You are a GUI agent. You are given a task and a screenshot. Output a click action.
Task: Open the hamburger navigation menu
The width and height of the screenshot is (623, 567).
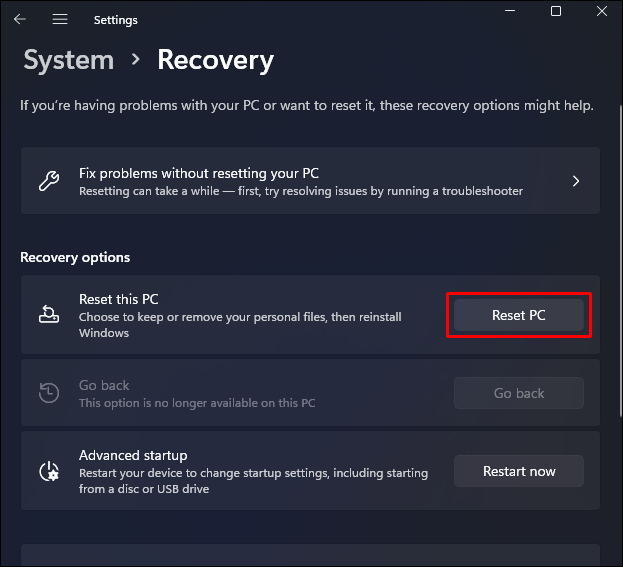tap(60, 19)
